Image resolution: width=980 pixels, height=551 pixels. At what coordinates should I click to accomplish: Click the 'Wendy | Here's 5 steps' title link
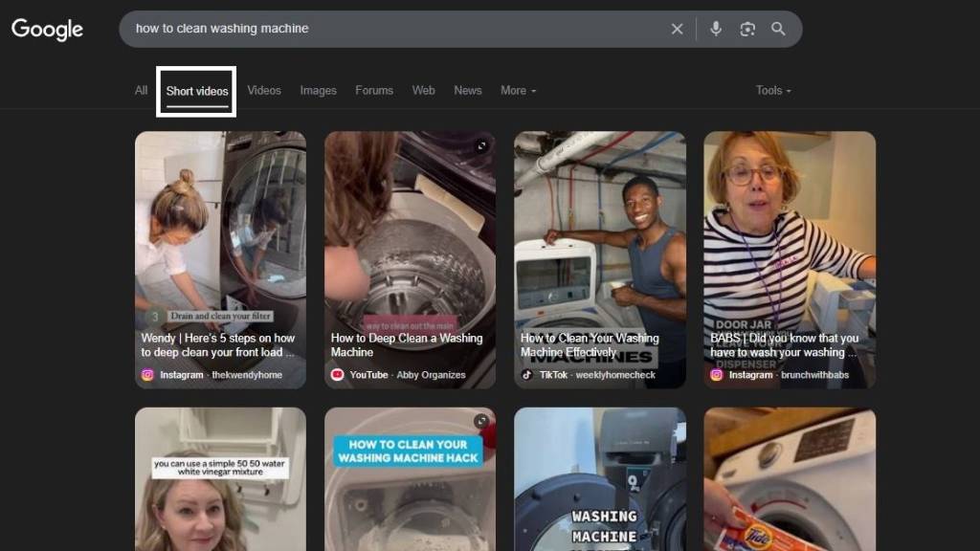tap(218, 345)
